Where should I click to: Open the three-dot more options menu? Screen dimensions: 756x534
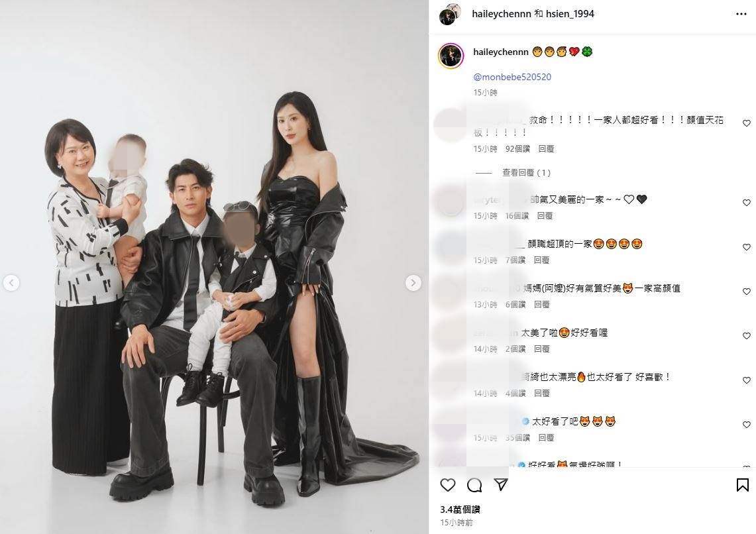coord(741,14)
